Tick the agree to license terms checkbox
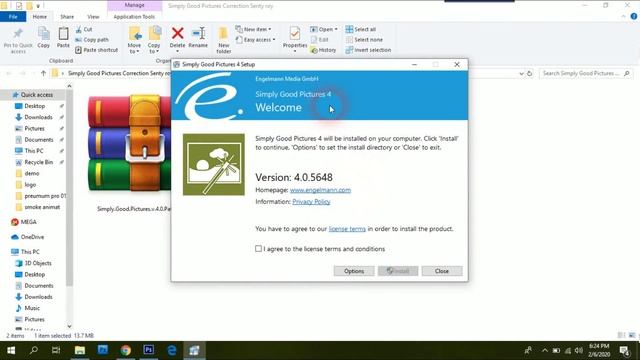640x360 pixels. pyautogui.click(x=258, y=249)
